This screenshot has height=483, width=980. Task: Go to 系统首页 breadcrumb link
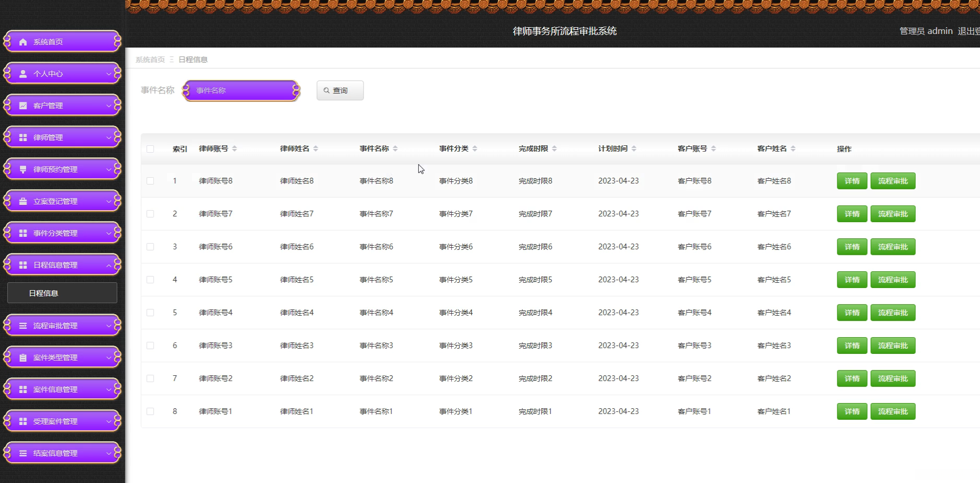[x=150, y=60]
